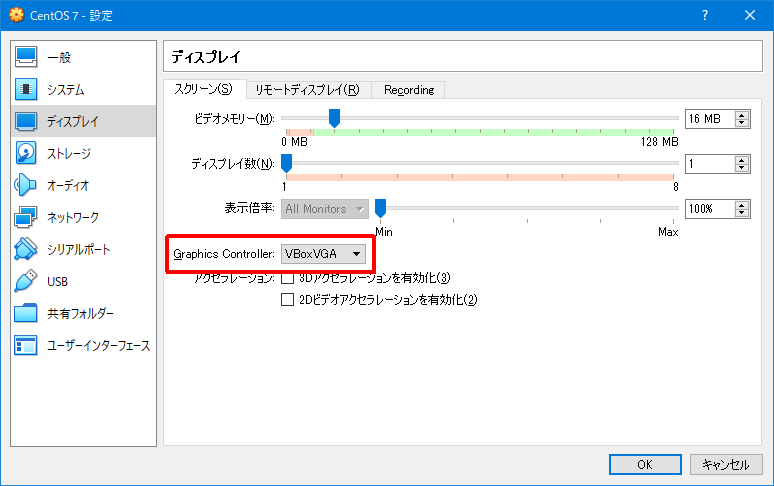Decrease scale factor with down spinner arrow

point(741,213)
